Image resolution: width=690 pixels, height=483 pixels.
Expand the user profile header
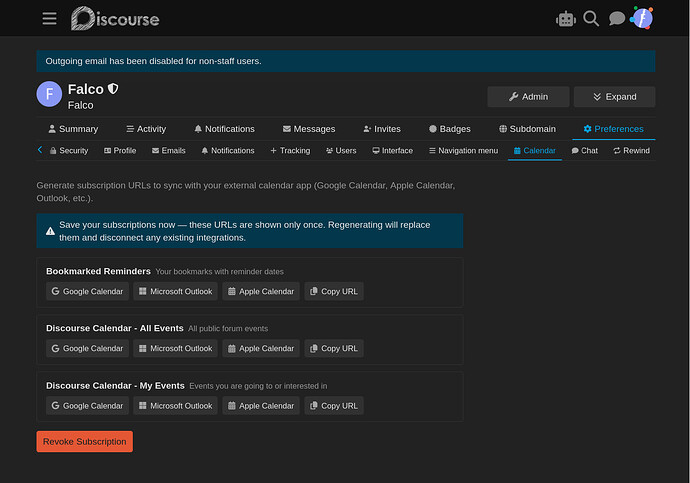click(x=614, y=97)
